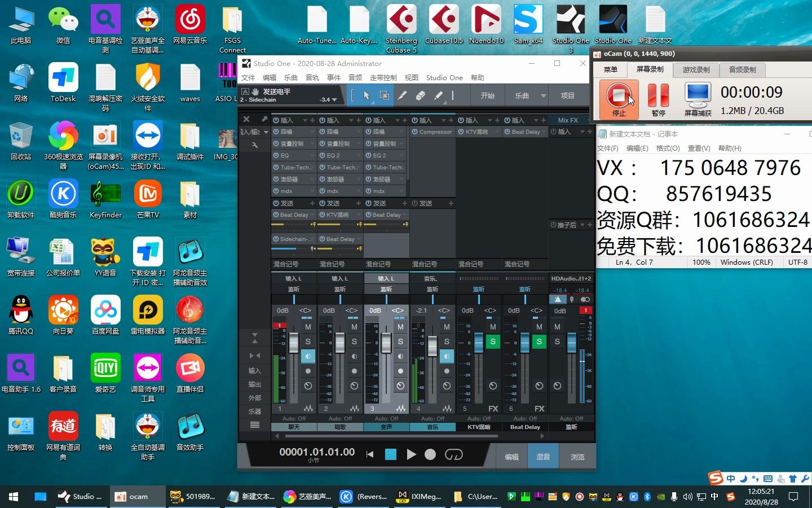The image size is (812, 508).
Task: Mute channel 1 聊天
Action: [308, 327]
